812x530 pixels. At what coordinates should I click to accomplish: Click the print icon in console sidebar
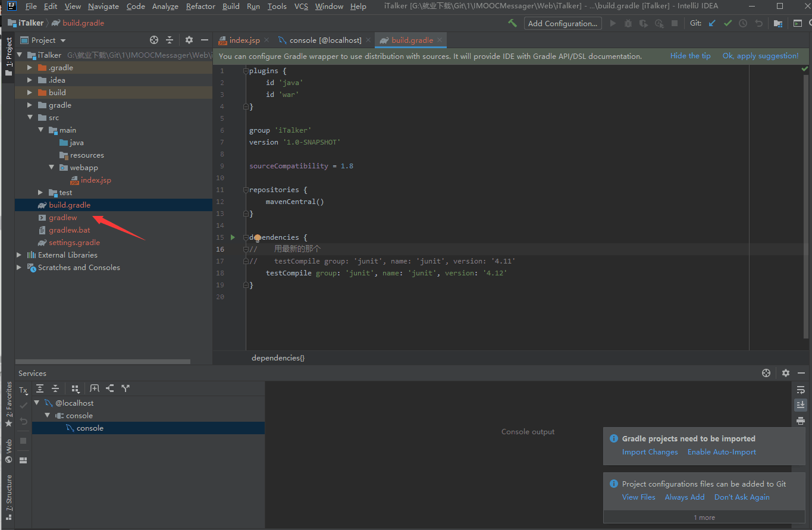click(x=801, y=421)
